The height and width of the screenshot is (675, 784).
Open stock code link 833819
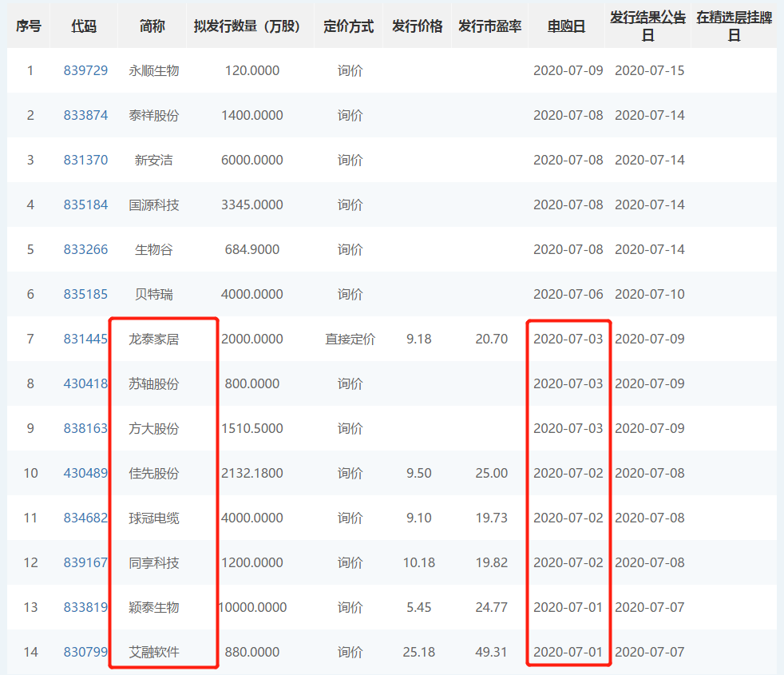pos(85,607)
